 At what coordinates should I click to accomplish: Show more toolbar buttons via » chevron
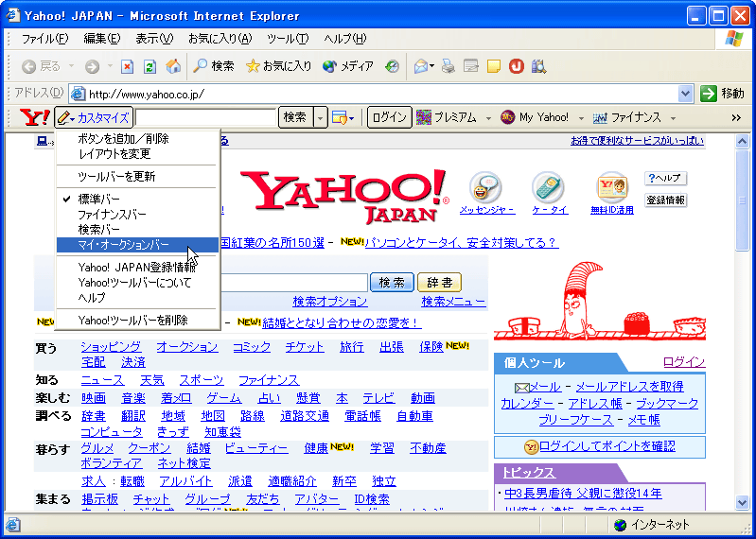[736, 117]
